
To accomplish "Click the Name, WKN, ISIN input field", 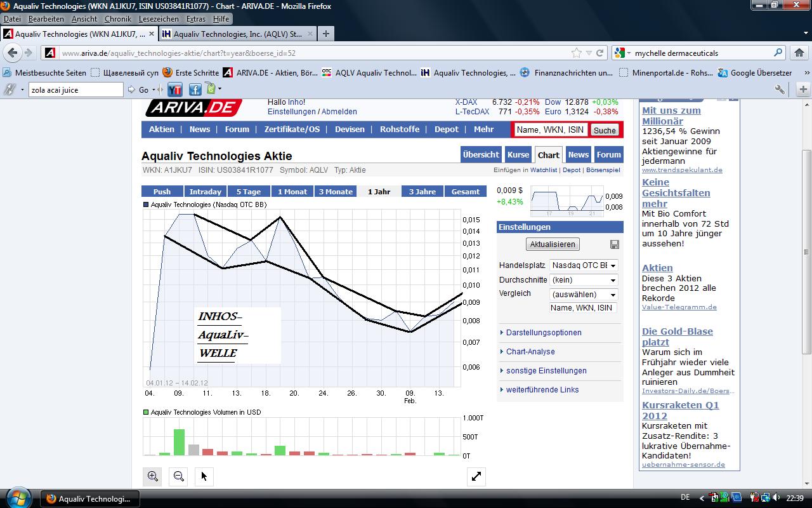I will 549,130.
